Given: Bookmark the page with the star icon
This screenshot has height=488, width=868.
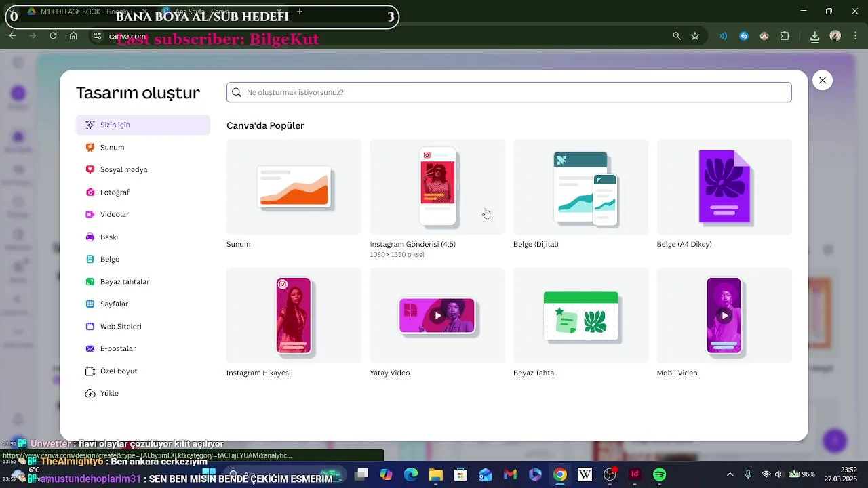Looking at the screenshot, I should (x=695, y=36).
